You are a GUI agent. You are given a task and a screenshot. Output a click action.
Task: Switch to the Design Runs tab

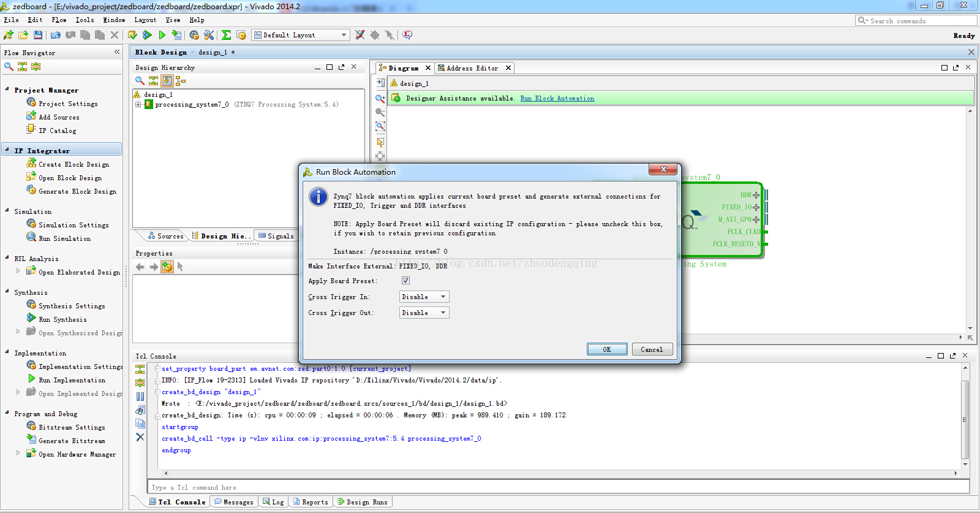(x=363, y=502)
